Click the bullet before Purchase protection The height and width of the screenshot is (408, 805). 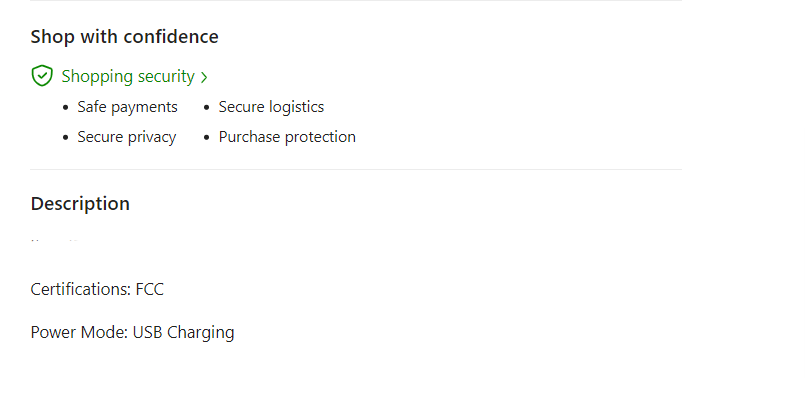(x=207, y=138)
